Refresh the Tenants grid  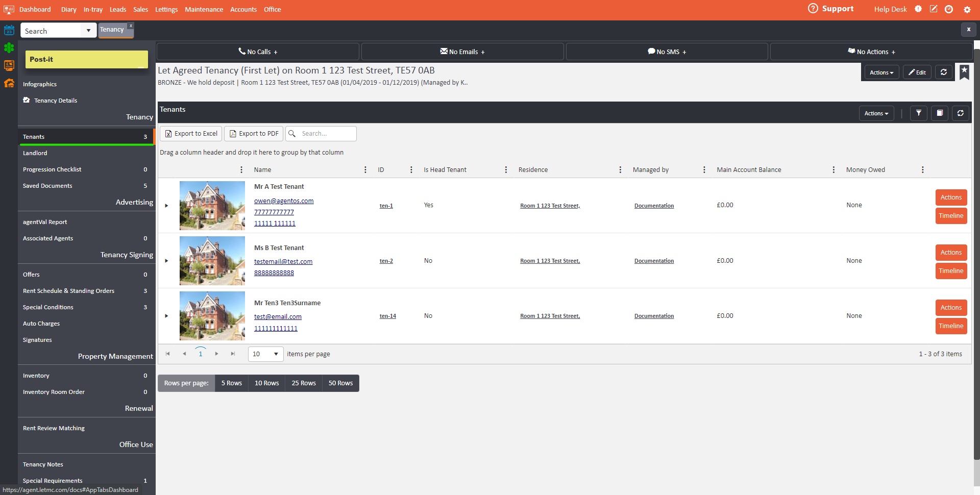pos(960,113)
